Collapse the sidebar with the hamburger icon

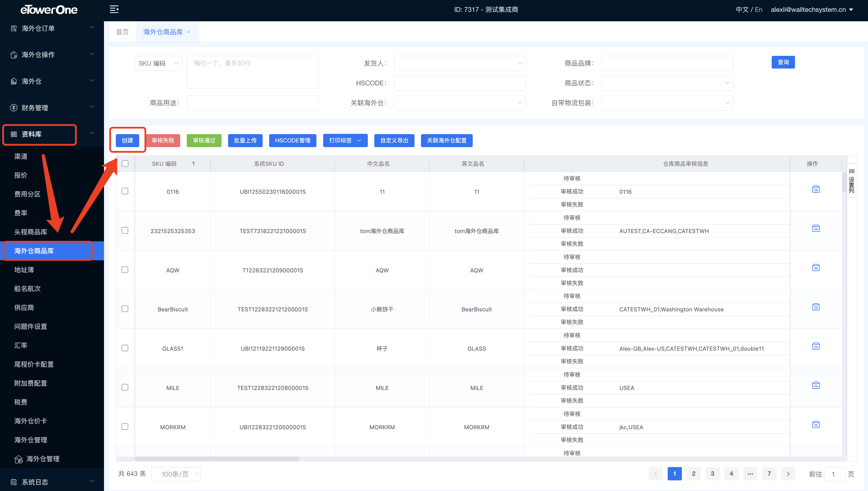tap(114, 9)
